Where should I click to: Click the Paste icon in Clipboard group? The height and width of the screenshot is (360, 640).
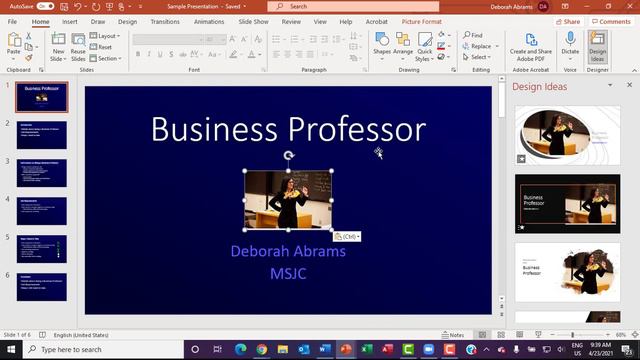click(x=13, y=41)
